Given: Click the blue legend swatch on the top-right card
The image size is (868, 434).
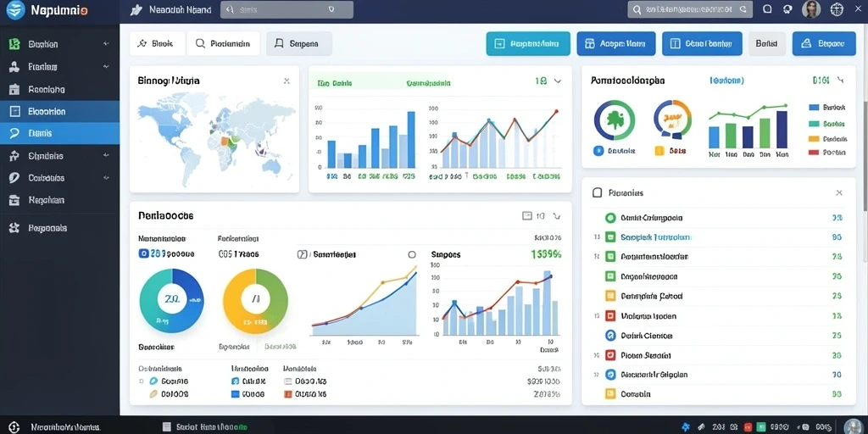Looking at the screenshot, I should point(814,108).
